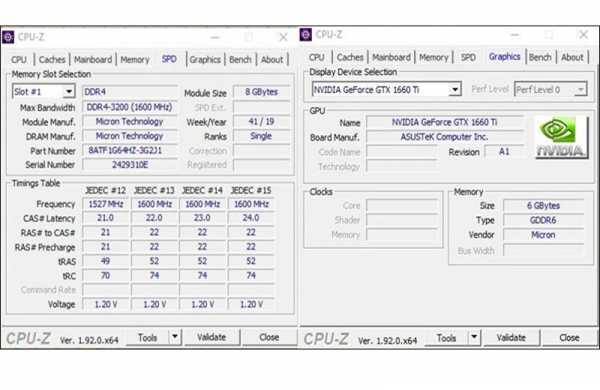Expand Tools dropdown arrow in left window
Viewport: 600px width, 390px height.
[175, 337]
